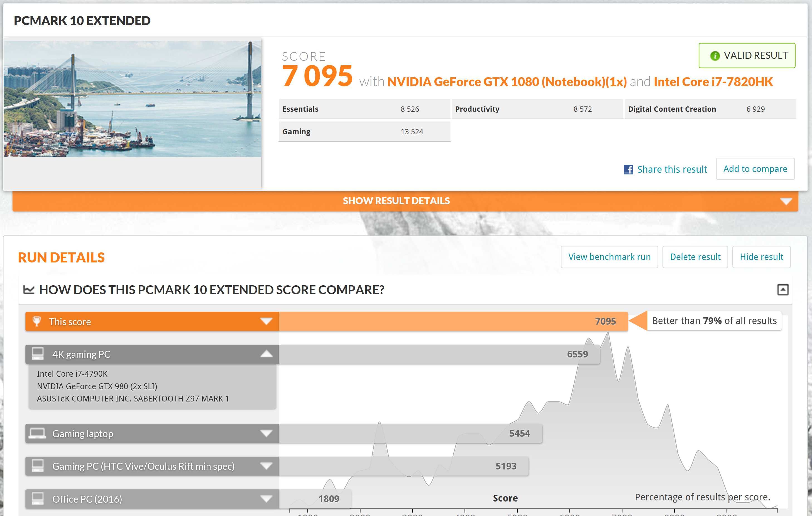Click the desktop icon beside 4K gaming PC
The image size is (812, 516).
(37, 354)
